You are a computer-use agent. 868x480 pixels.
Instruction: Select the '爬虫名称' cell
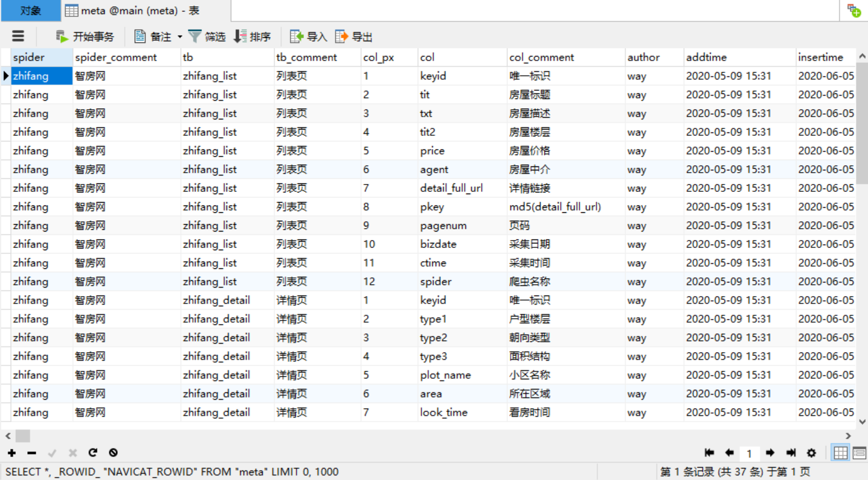pyautogui.click(x=566, y=281)
